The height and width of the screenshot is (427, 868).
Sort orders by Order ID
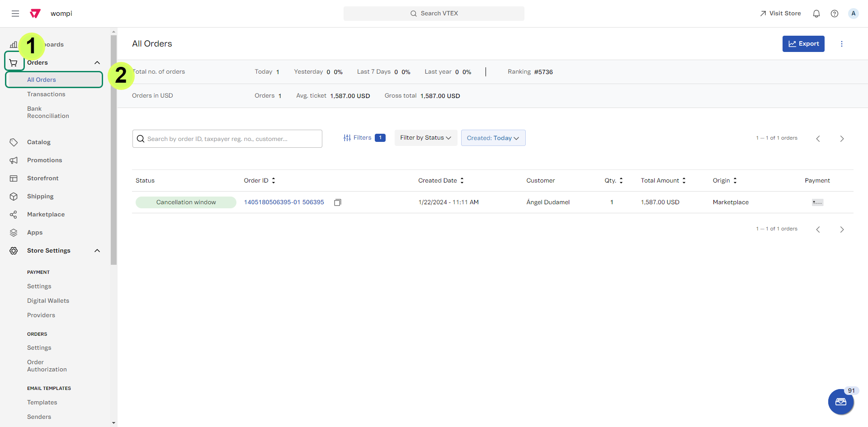click(x=273, y=180)
